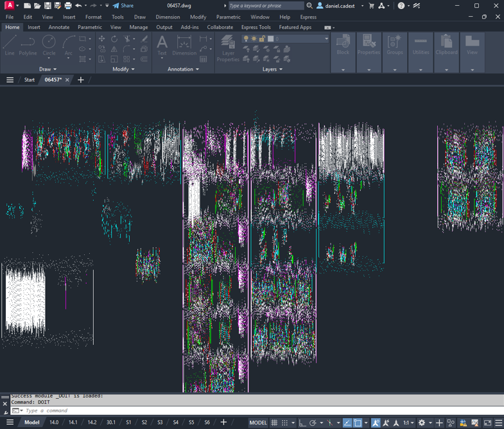Open the annotation scale 1:1 dropdown
Image resolution: width=504 pixels, height=429 pixels.
(408, 423)
